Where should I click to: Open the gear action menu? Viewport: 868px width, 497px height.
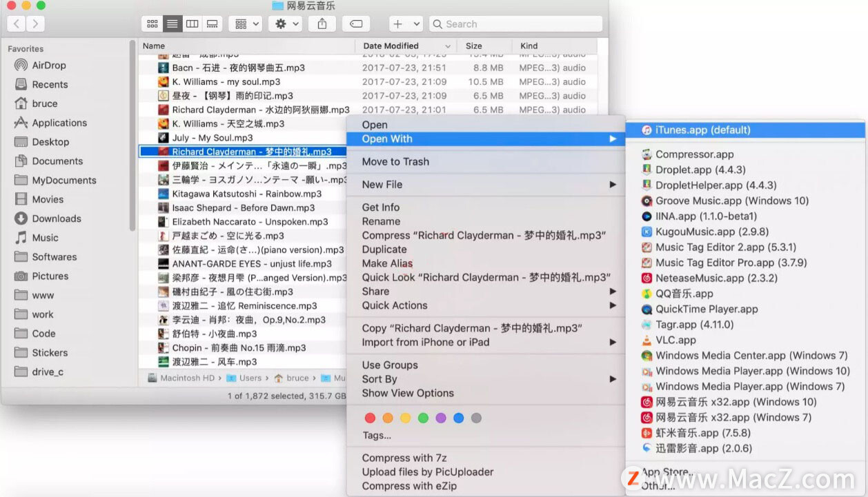pyautogui.click(x=286, y=23)
